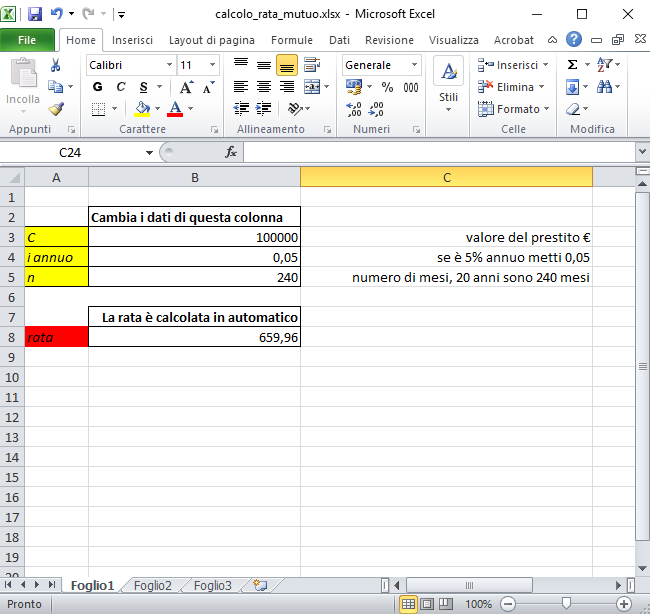Center text horizontally
This screenshot has height=614, width=650.
pyautogui.click(x=264, y=87)
